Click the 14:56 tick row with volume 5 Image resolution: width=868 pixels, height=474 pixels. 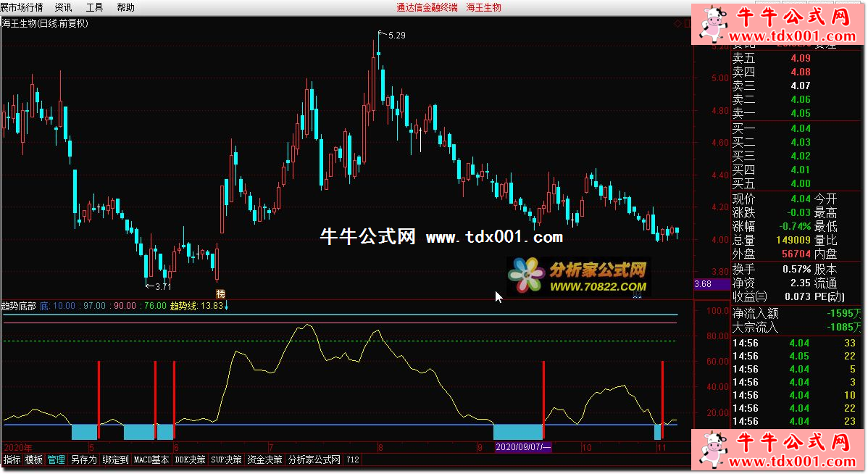coord(794,370)
